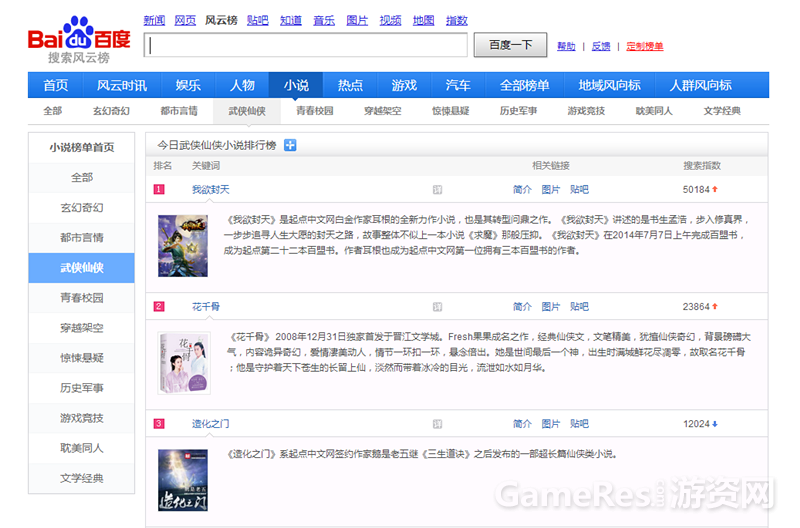
Task: Open the 视频 link at top
Action: [x=390, y=20]
